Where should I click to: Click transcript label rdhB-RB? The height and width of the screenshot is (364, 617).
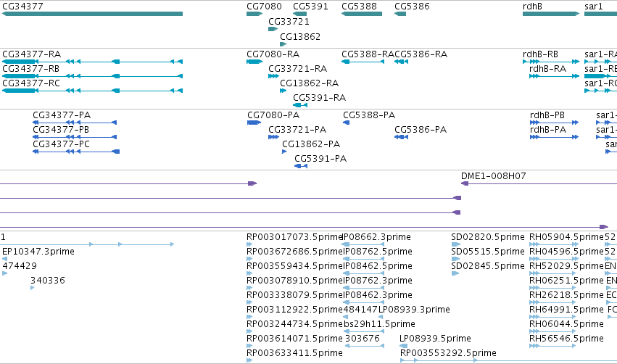pos(540,54)
